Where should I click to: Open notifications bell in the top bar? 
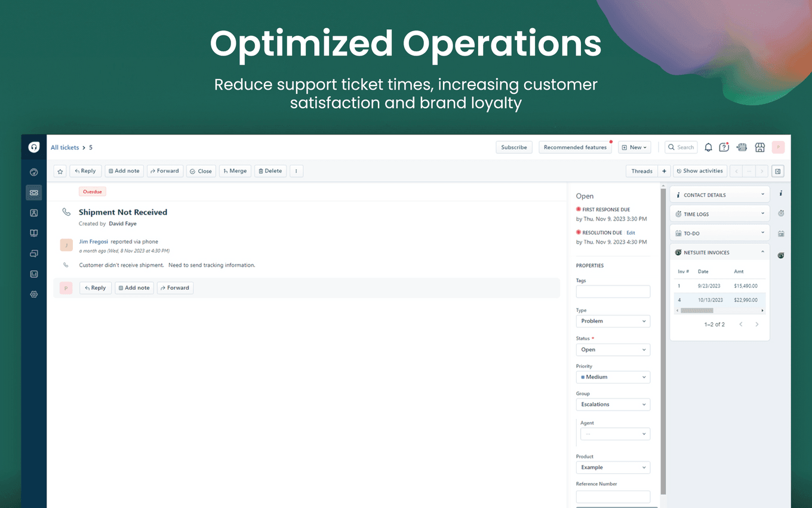pyautogui.click(x=708, y=147)
